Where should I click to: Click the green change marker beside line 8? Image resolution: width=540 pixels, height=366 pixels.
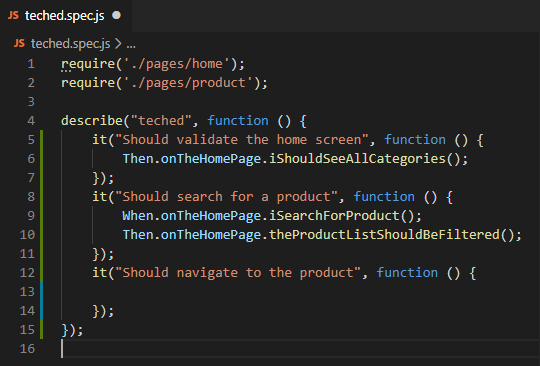coord(42,197)
